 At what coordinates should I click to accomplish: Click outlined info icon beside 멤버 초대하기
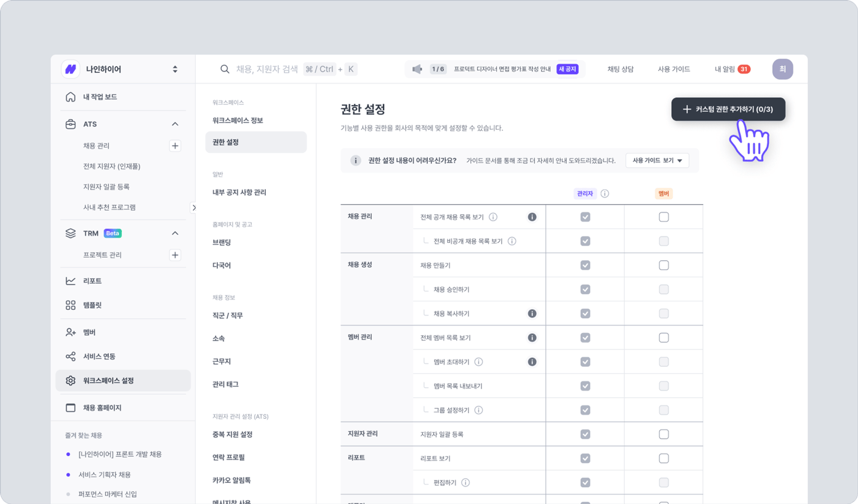click(x=478, y=362)
